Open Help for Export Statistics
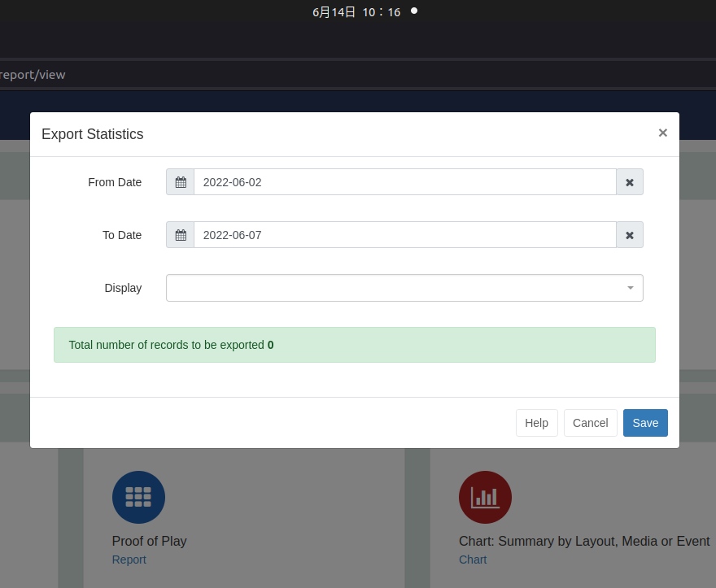716x588 pixels. pyautogui.click(x=536, y=423)
